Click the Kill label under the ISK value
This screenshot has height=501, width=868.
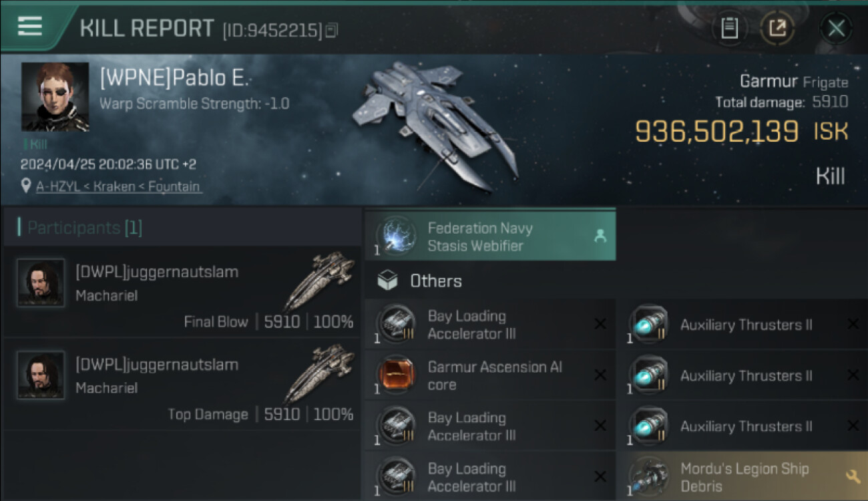click(830, 176)
